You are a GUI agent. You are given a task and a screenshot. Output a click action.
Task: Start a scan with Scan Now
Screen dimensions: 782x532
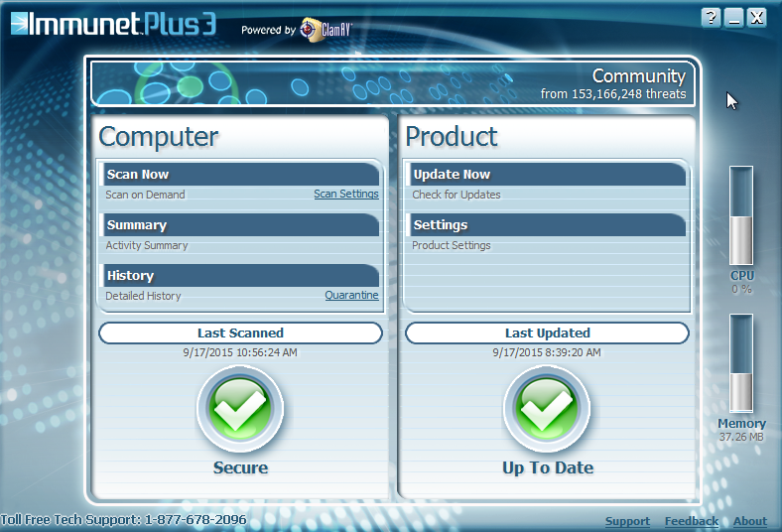[x=241, y=175]
